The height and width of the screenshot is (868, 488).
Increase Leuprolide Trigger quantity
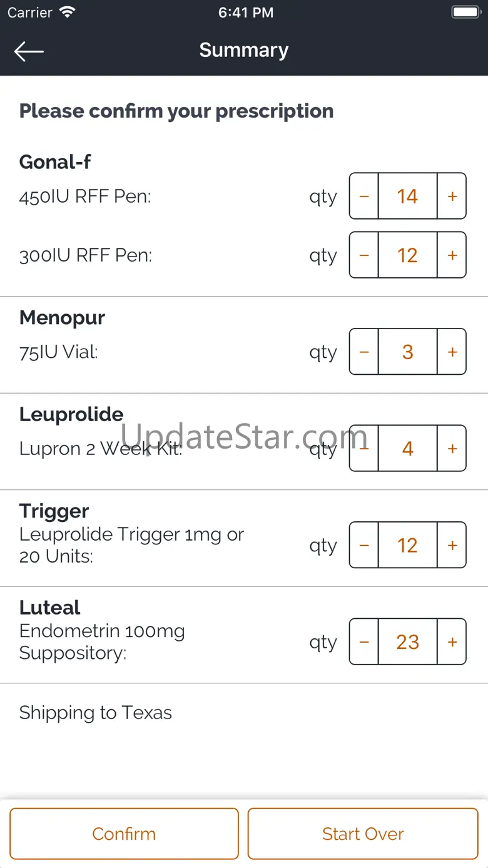[x=452, y=545]
